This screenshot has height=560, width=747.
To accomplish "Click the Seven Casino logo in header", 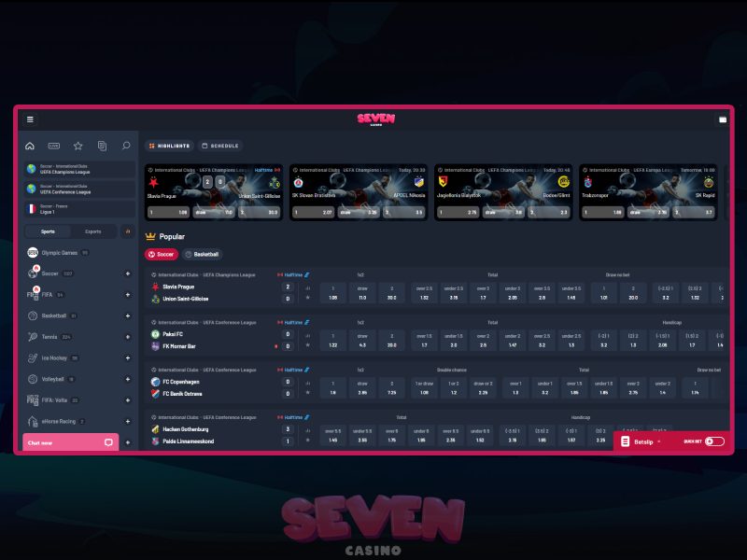I will point(376,119).
